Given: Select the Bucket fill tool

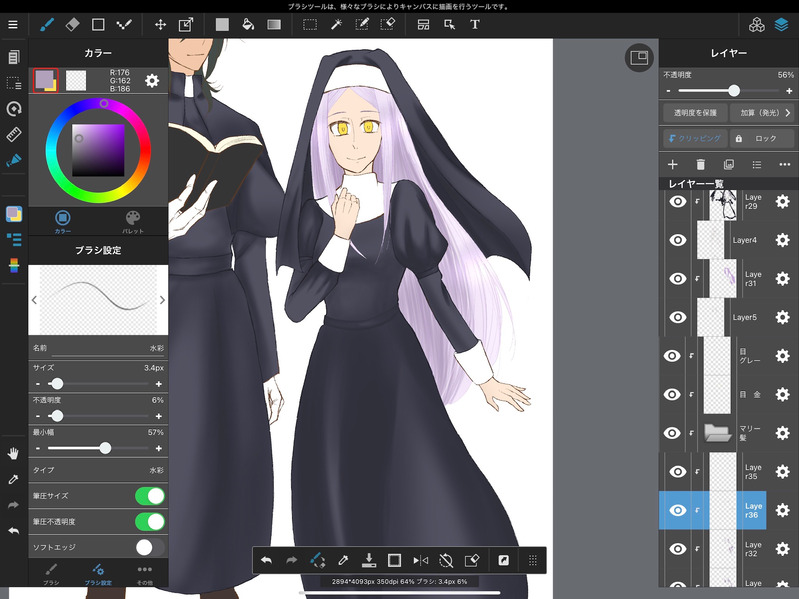Looking at the screenshot, I should tap(248, 24).
